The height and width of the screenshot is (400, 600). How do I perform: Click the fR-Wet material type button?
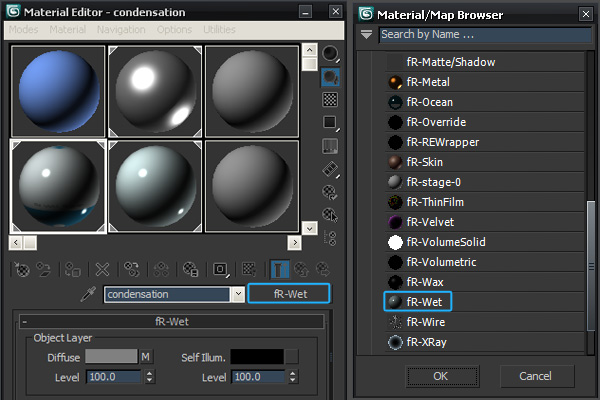(x=289, y=294)
